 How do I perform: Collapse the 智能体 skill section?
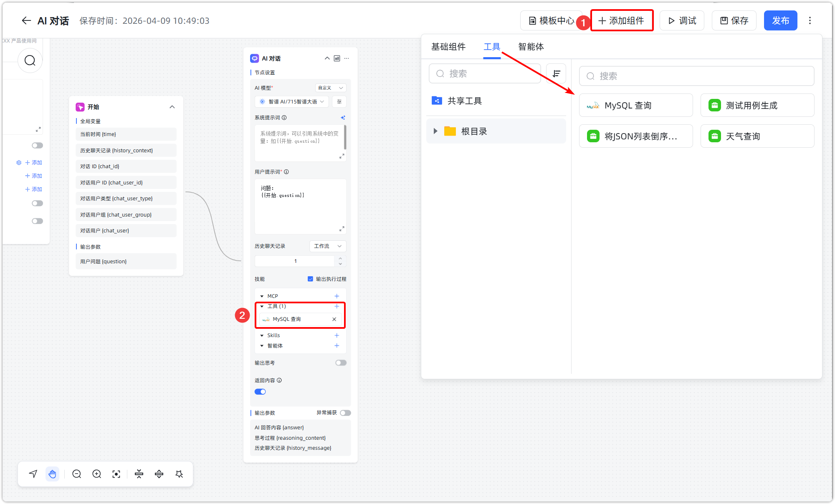point(262,346)
